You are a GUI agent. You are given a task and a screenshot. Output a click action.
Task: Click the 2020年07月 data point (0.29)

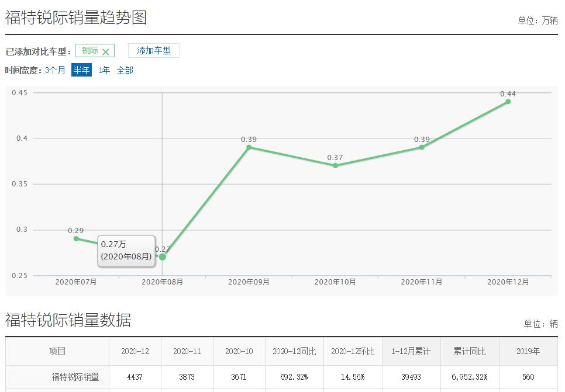coord(76,239)
